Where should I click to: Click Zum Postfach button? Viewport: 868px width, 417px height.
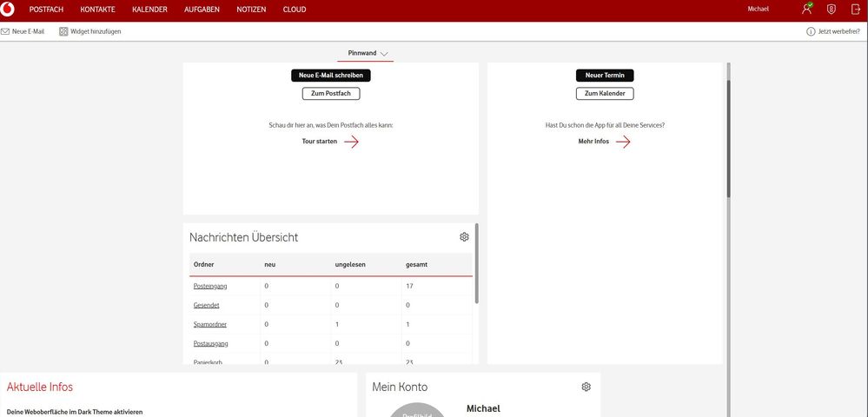click(x=331, y=94)
